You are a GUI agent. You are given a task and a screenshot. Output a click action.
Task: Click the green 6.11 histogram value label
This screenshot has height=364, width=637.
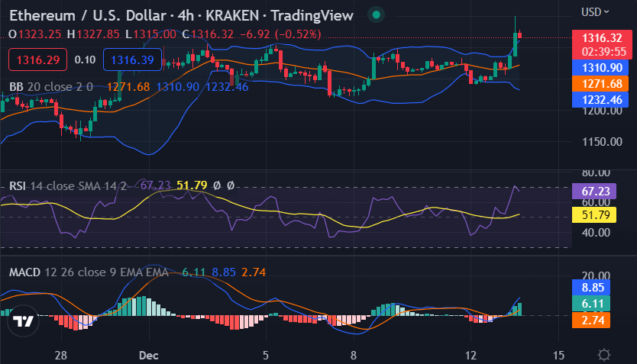click(x=591, y=304)
